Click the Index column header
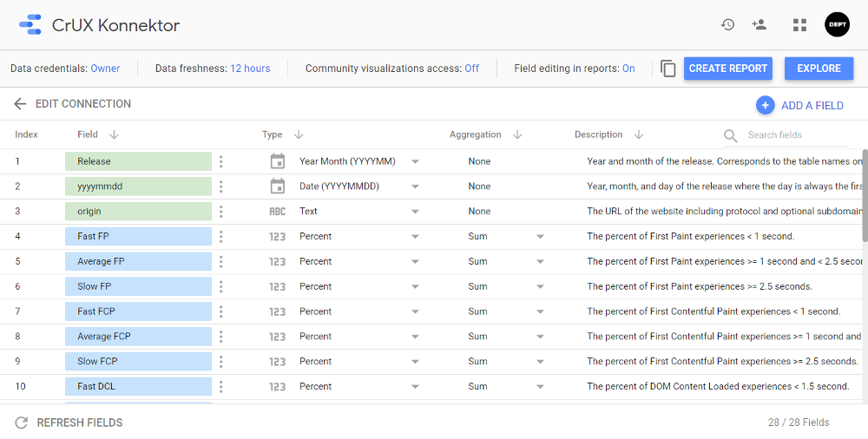868x439 pixels. click(27, 134)
